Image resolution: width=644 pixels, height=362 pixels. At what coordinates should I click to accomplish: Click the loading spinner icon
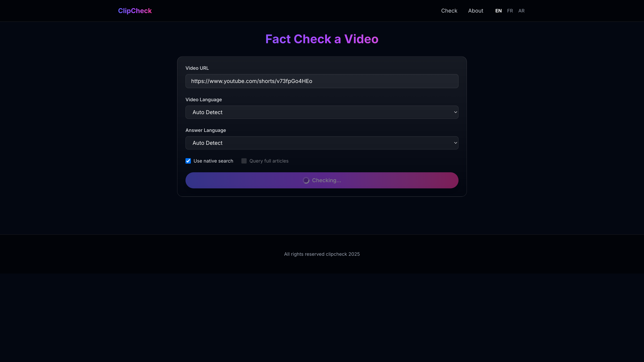click(x=306, y=180)
